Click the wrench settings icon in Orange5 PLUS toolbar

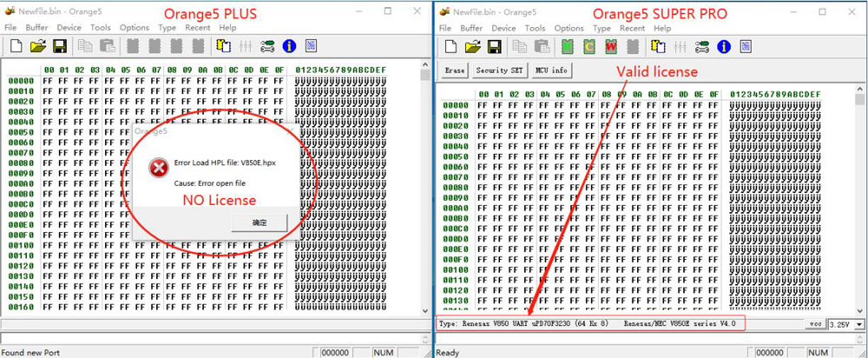click(266, 45)
